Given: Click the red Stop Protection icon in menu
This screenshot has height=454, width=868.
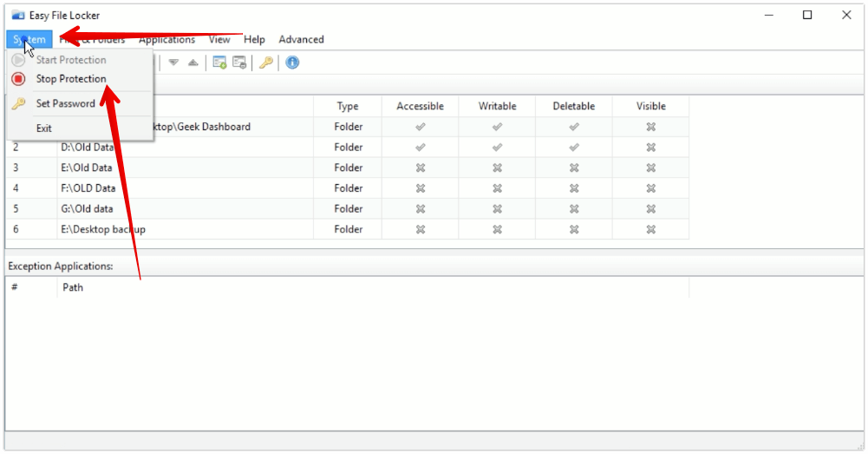Looking at the screenshot, I should point(19,79).
